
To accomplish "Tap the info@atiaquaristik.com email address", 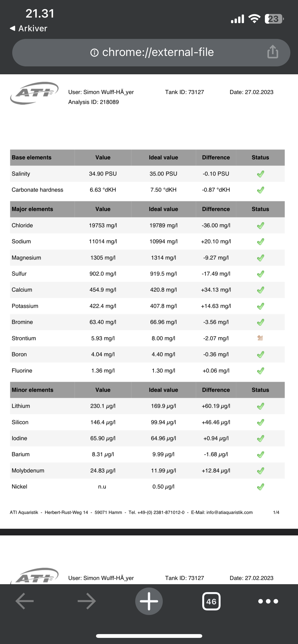I will pos(229,512).
